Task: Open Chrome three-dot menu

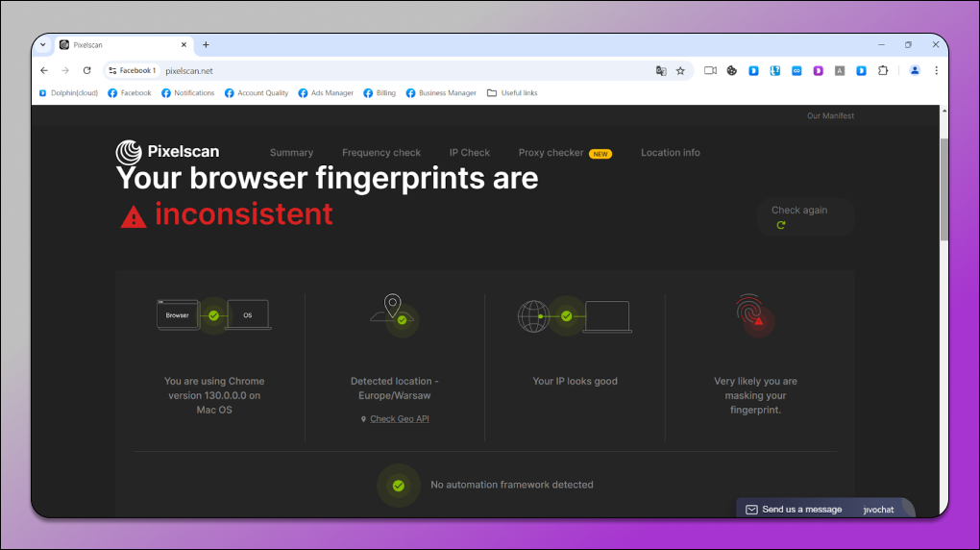Action: point(937,70)
